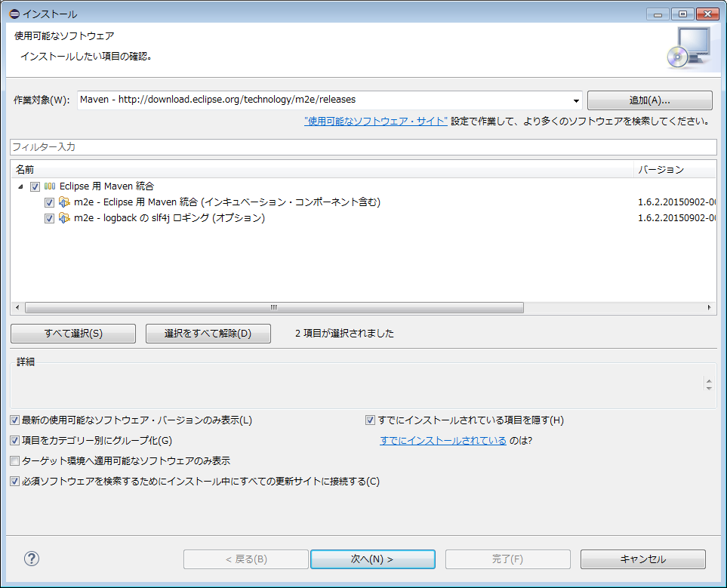
Task: Click the 選択をすべて解除(D) button
Action: click(x=208, y=334)
